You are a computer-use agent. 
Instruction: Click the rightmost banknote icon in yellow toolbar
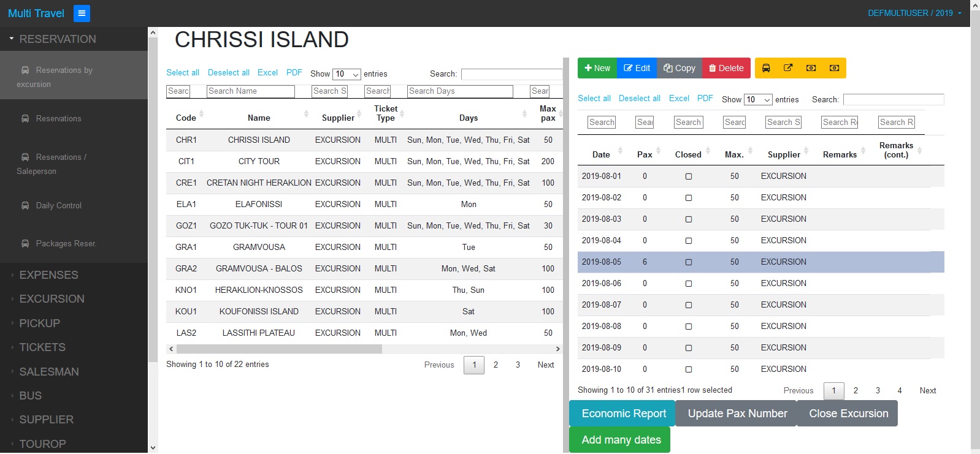pyautogui.click(x=834, y=68)
